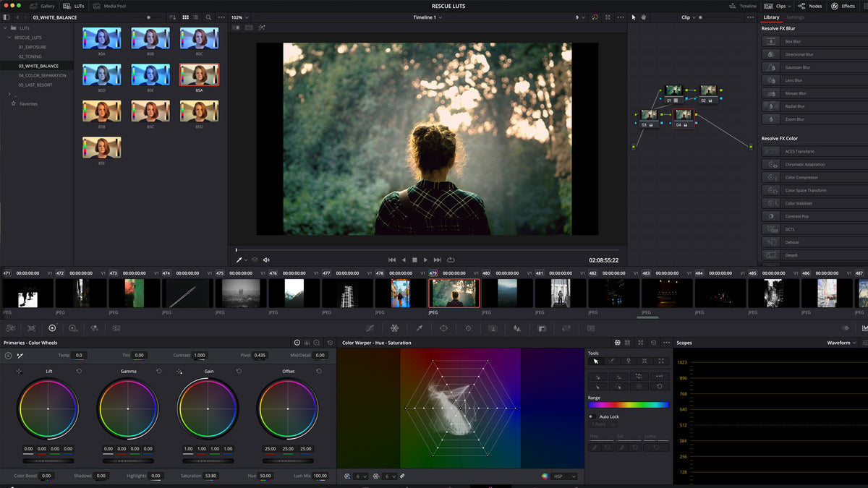The image size is (868, 488).
Task: Enable Auto Lock in Color Warper
Action: point(591,416)
